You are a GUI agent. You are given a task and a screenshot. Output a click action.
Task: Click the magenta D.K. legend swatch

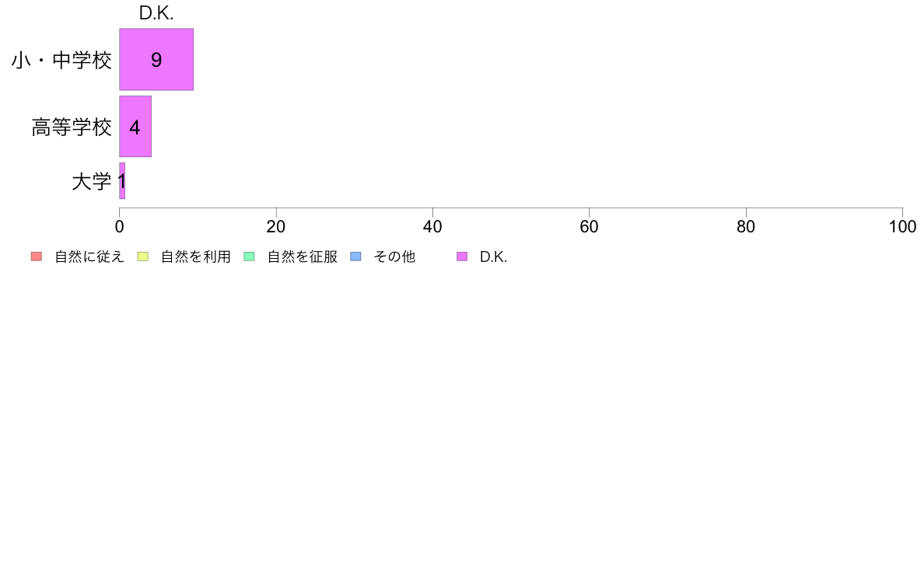click(462, 256)
